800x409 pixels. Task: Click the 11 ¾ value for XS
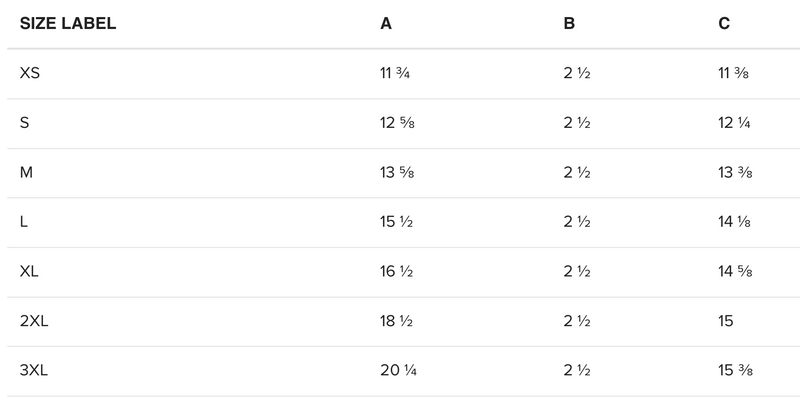tap(397, 74)
